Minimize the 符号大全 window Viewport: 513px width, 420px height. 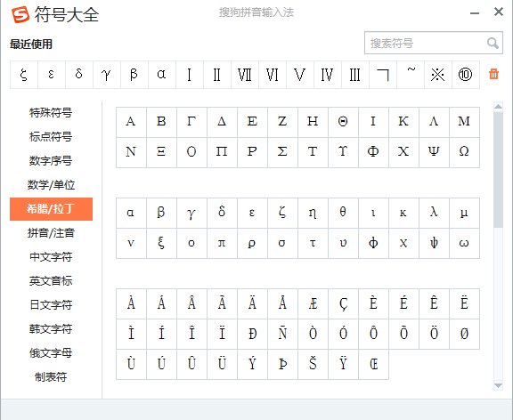coord(475,13)
